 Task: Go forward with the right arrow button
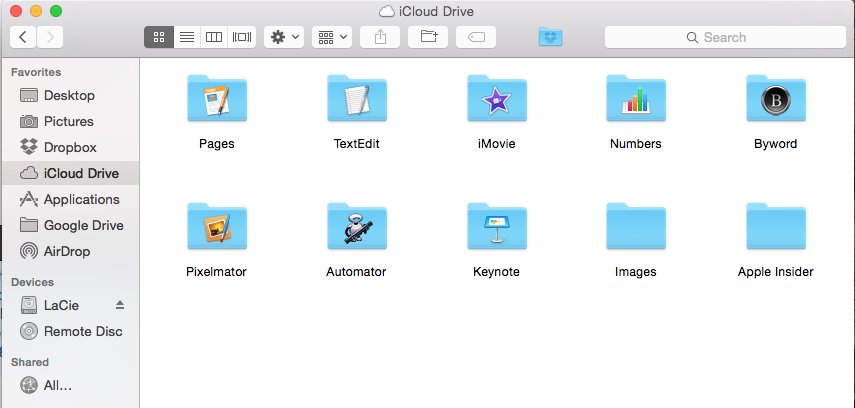click(50, 37)
